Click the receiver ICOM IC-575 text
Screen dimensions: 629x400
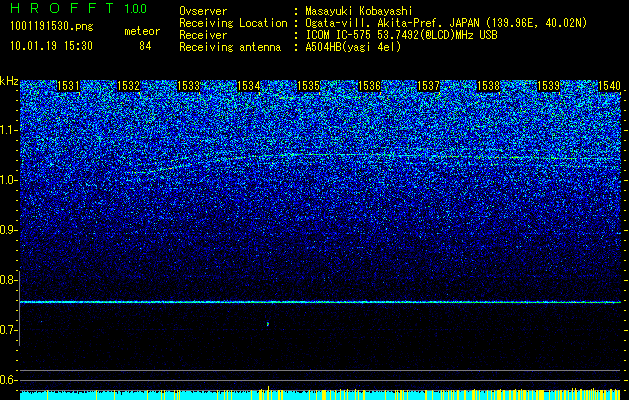[401, 35]
